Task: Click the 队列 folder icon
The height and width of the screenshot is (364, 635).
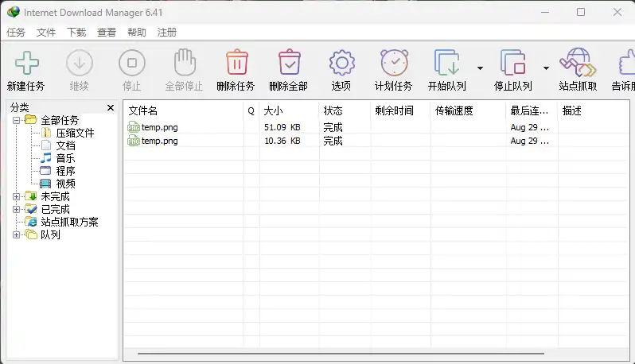Action: pos(31,234)
